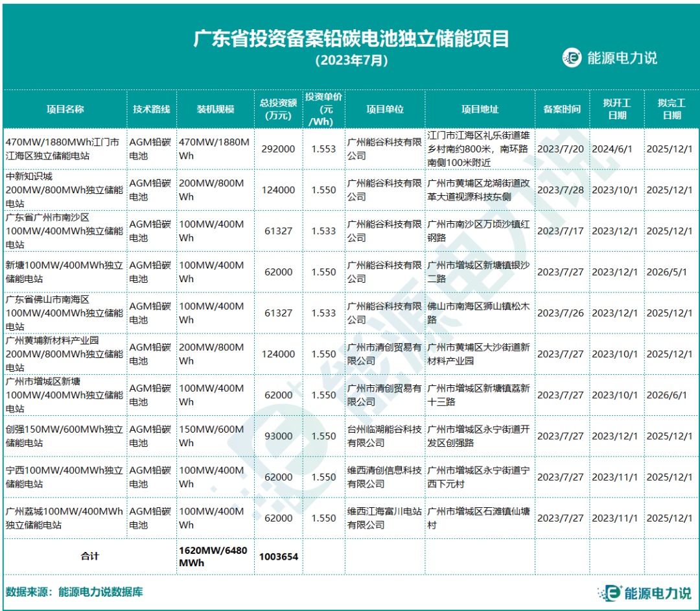Click project name 广东省广州市南沙区100MW/400MWh独立储能电站

64,231
